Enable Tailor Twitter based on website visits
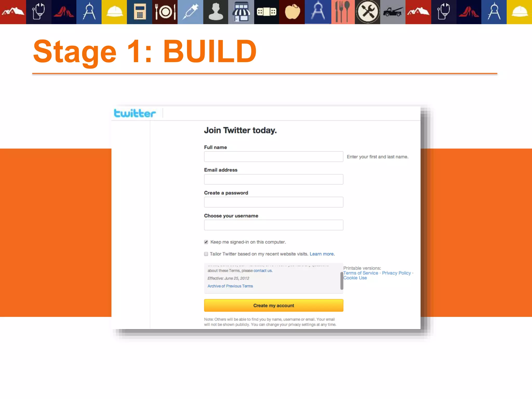Screen dimensions: 532x399 click(x=206, y=254)
